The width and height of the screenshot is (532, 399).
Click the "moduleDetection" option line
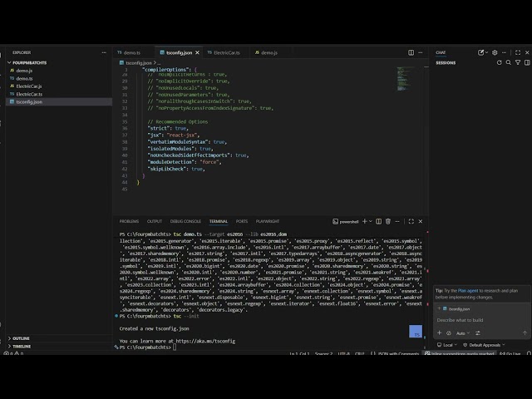click(x=185, y=162)
